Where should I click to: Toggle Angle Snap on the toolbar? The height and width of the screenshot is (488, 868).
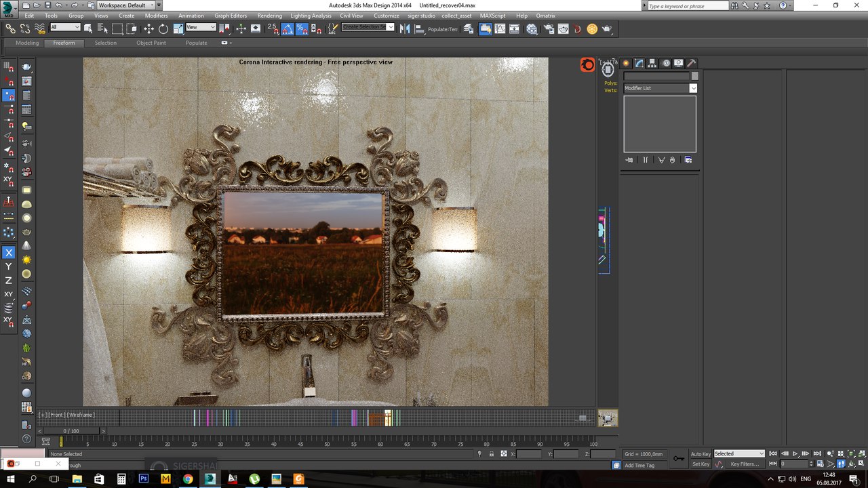(x=287, y=28)
